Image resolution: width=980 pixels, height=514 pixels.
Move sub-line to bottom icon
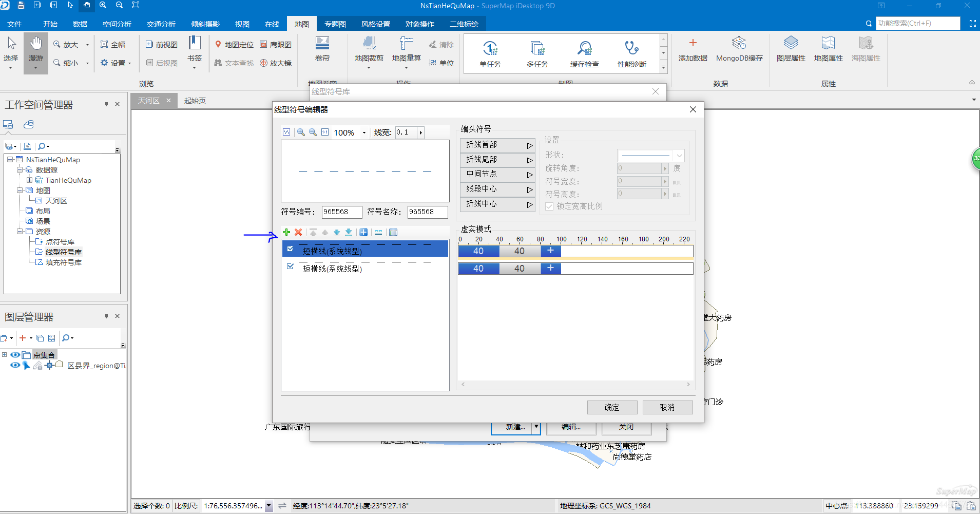coord(349,233)
